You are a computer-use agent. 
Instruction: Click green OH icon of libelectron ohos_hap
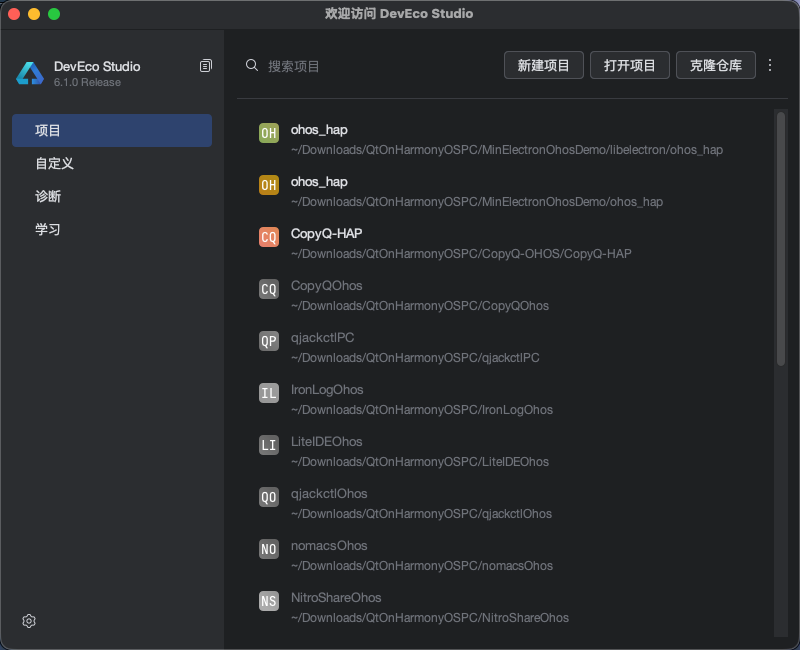click(x=269, y=133)
